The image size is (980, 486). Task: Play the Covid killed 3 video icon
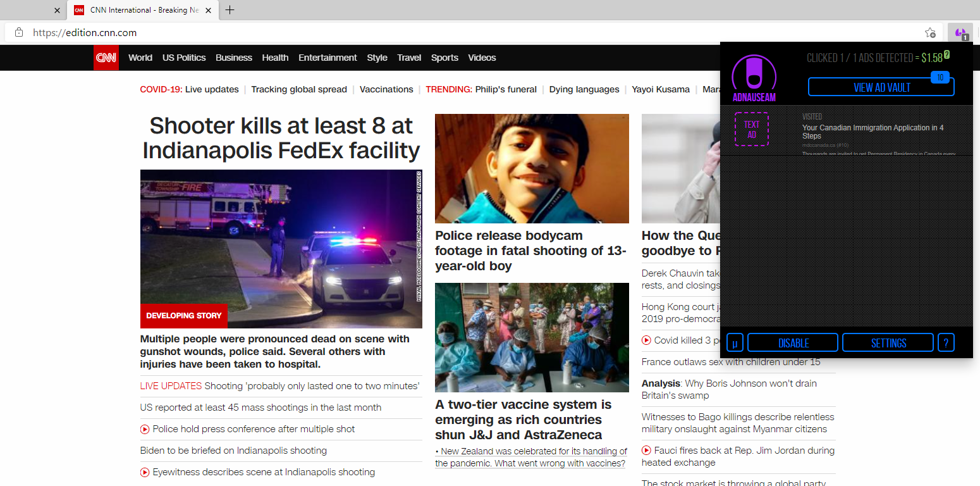[x=646, y=340]
